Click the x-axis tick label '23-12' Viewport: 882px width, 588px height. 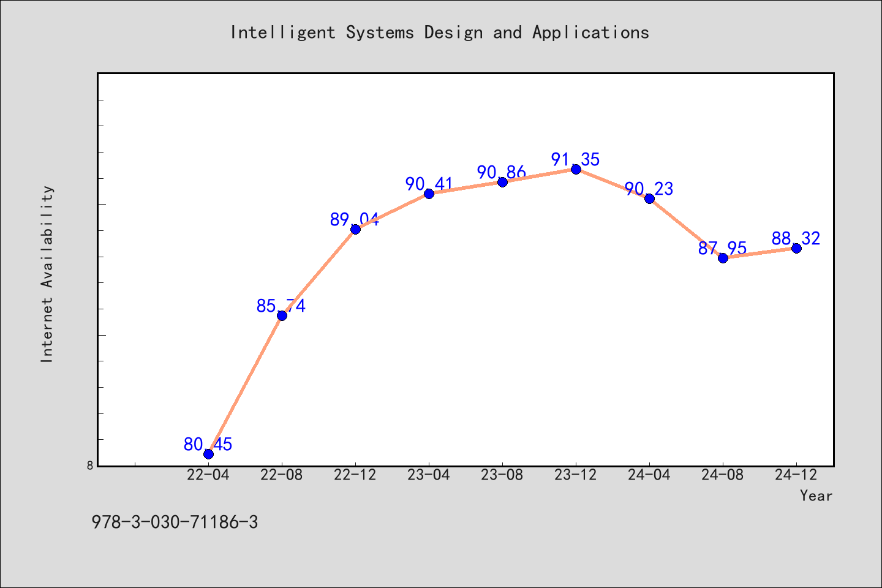pyautogui.click(x=576, y=475)
